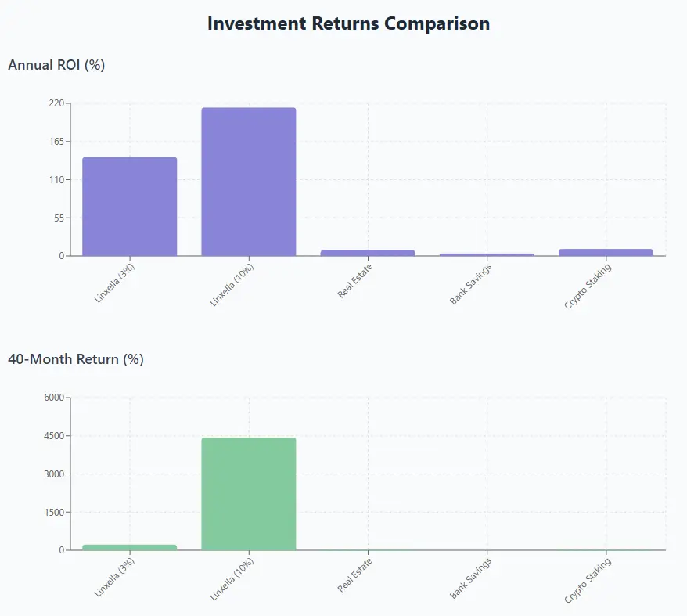This screenshot has width=687, height=616.
Task: Select the 40-Month Return (%) heading
Action: click(76, 359)
